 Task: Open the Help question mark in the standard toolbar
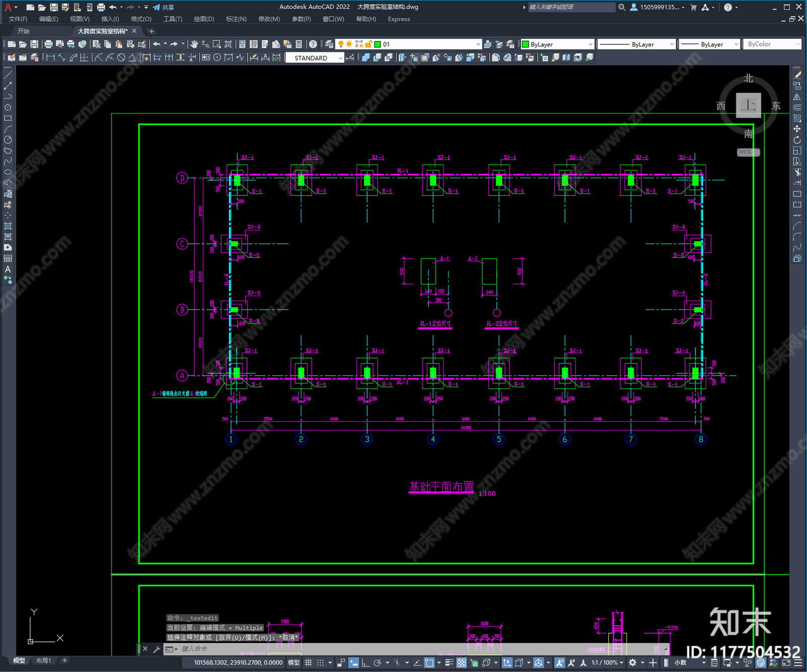313,44
